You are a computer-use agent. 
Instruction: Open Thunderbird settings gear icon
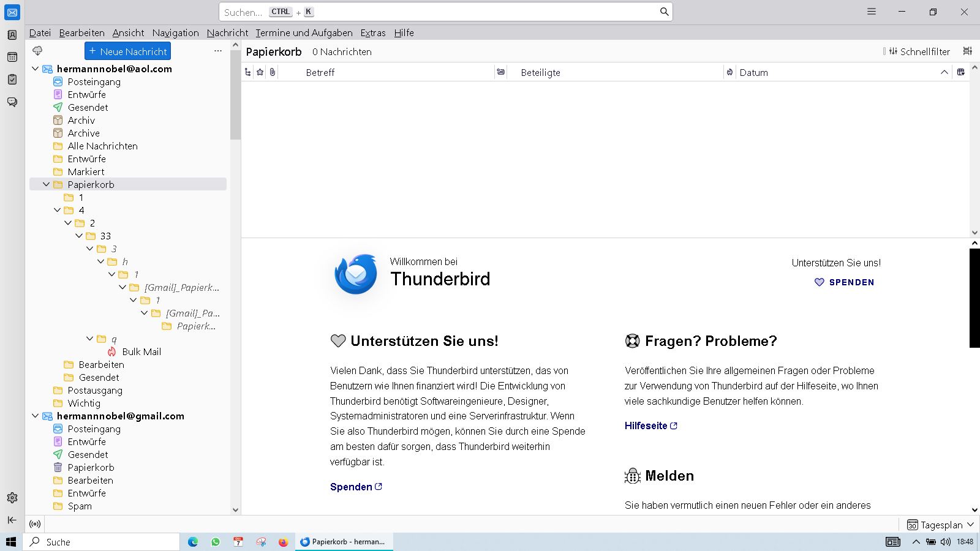tap(12, 498)
